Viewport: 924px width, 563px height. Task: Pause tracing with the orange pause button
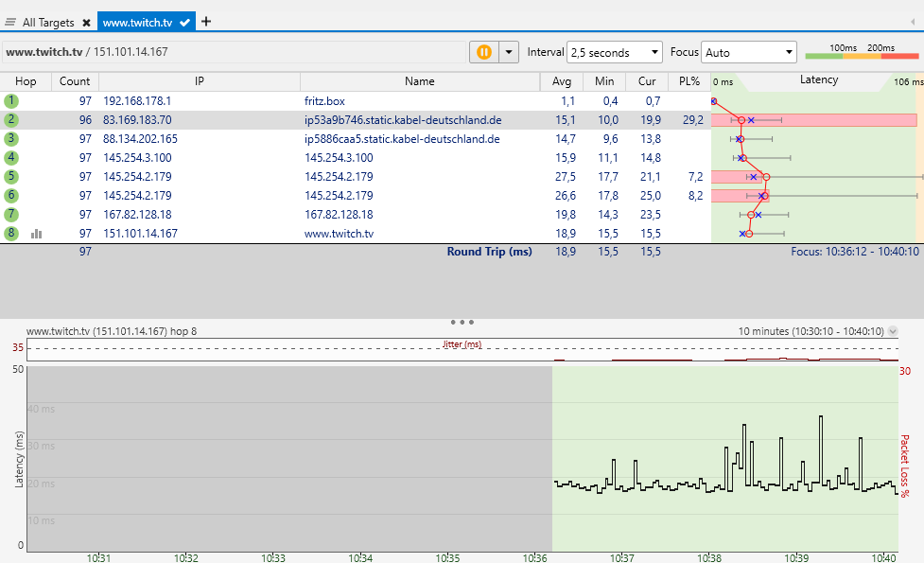pos(484,52)
